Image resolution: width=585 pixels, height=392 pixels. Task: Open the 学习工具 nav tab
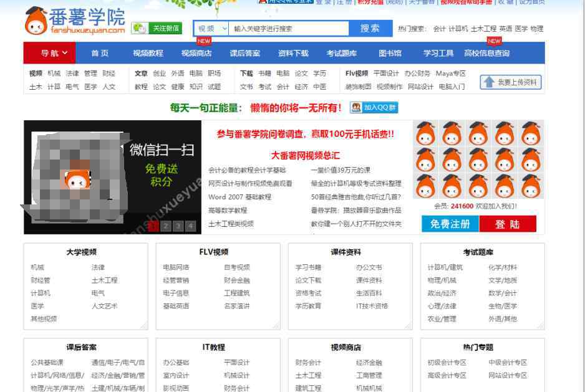tap(438, 53)
